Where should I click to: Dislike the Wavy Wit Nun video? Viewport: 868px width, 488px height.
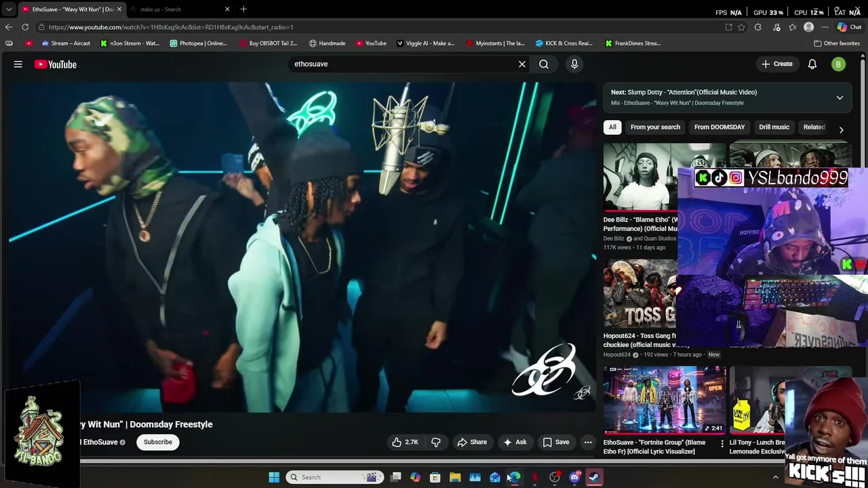pos(436,442)
